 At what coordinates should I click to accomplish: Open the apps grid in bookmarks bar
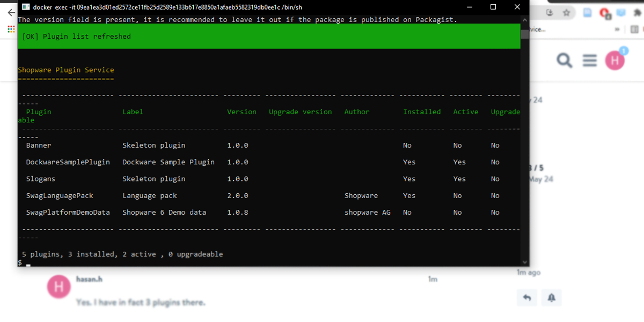coord(11,29)
